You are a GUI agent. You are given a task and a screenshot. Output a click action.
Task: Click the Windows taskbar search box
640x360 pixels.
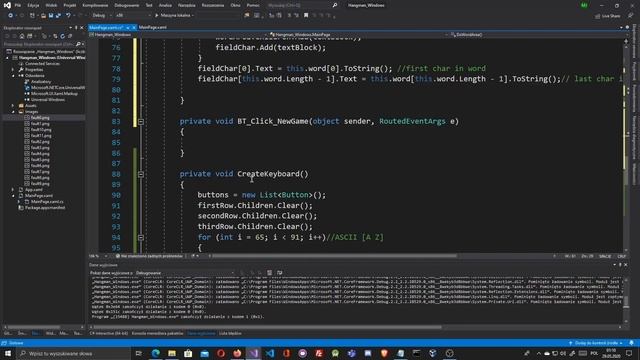click(x=73, y=353)
